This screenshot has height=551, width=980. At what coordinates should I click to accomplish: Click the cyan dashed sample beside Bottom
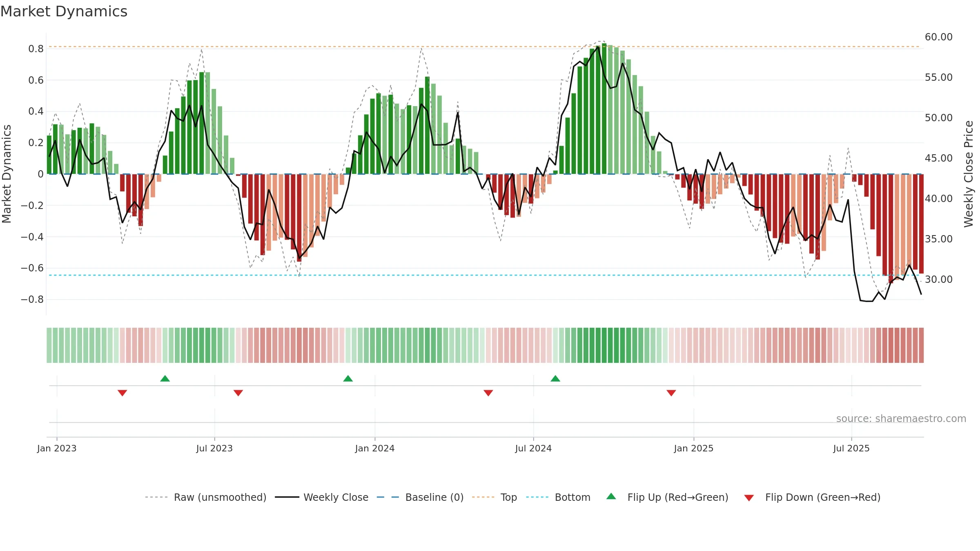pyautogui.click(x=537, y=497)
